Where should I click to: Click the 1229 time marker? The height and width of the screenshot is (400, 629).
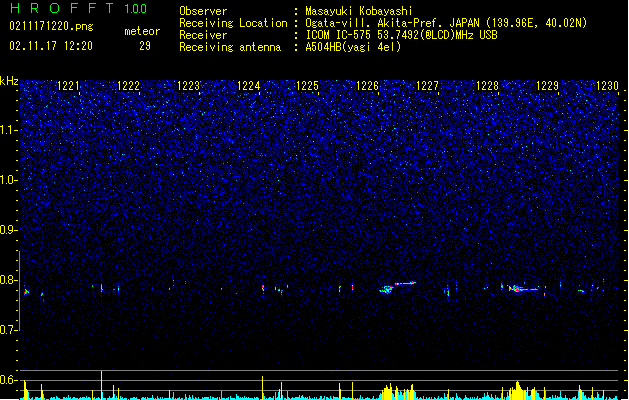point(547,86)
